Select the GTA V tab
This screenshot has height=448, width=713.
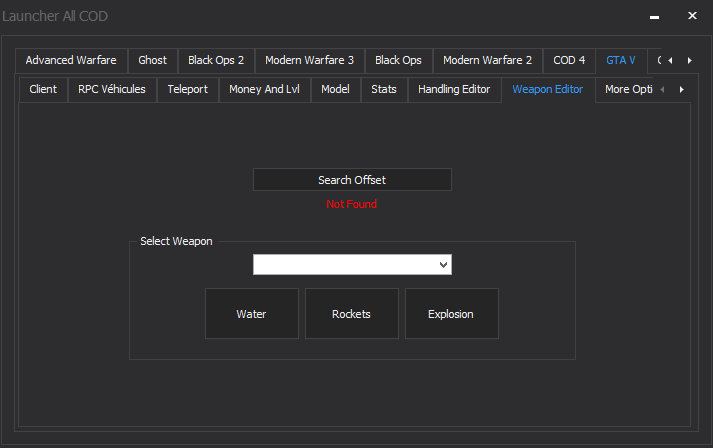[x=621, y=60]
